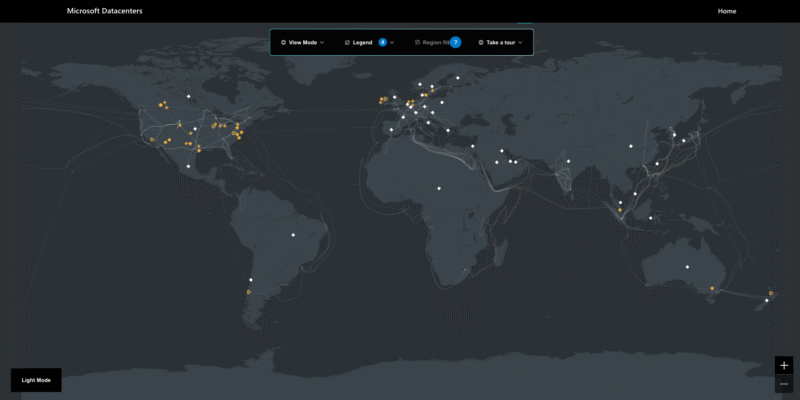Open the View Mode dropdown
Screen dimensions: 800x400
[x=303, y=42]
